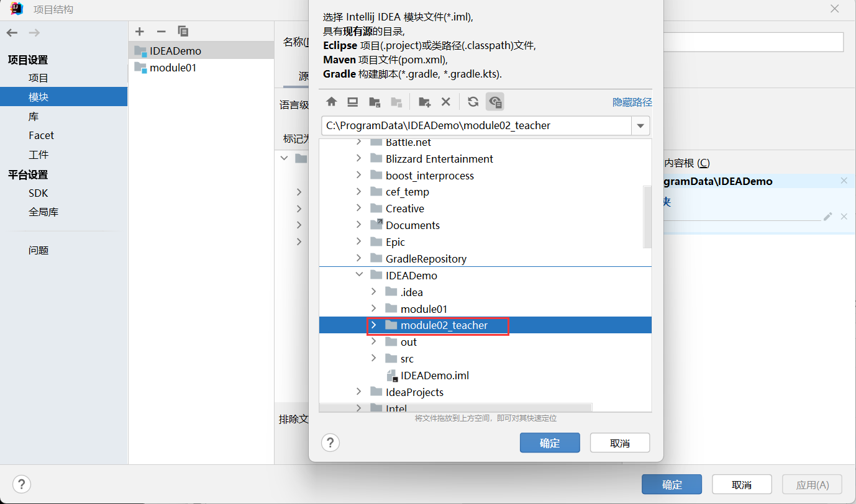Click the IdeaProjects folder name
Image resolution: width=856 pixels, height=504 pixels.
coord(414,392)
